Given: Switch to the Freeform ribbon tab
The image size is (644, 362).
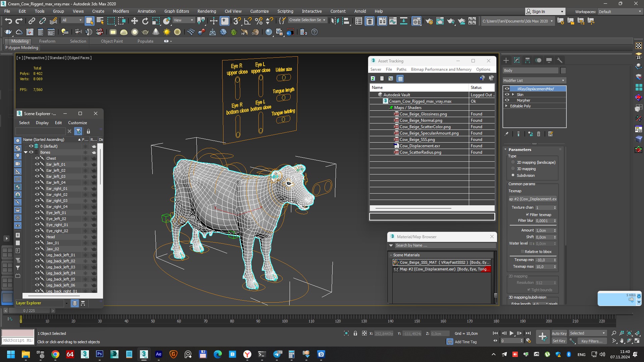Looking at the screenshot, I should click(x=47, y=41).
